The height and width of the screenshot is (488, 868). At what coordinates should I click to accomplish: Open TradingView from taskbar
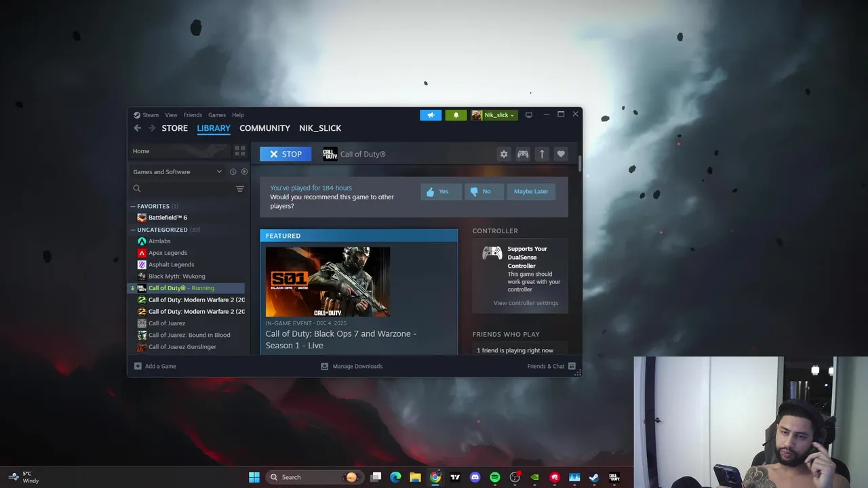455,477
